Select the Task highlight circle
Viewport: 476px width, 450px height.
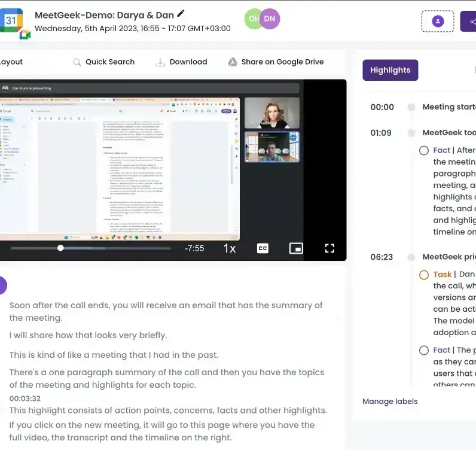pos(424,275)
